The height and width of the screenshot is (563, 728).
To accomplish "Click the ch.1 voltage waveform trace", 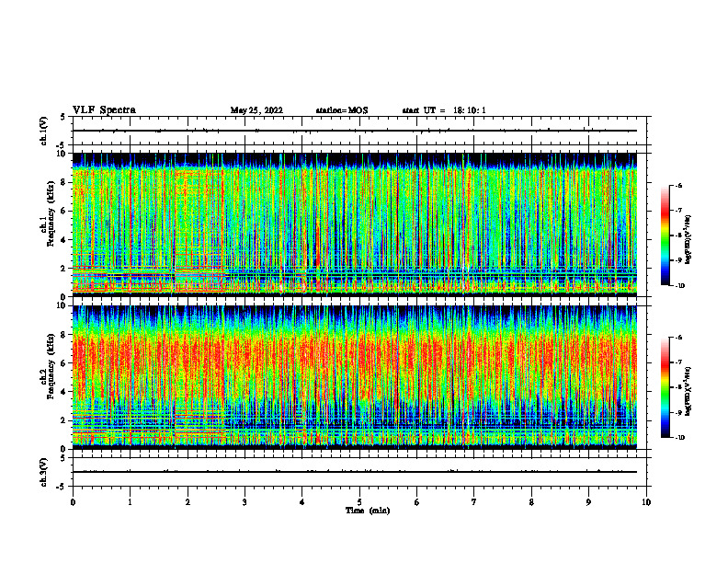I will click(355, 131).
